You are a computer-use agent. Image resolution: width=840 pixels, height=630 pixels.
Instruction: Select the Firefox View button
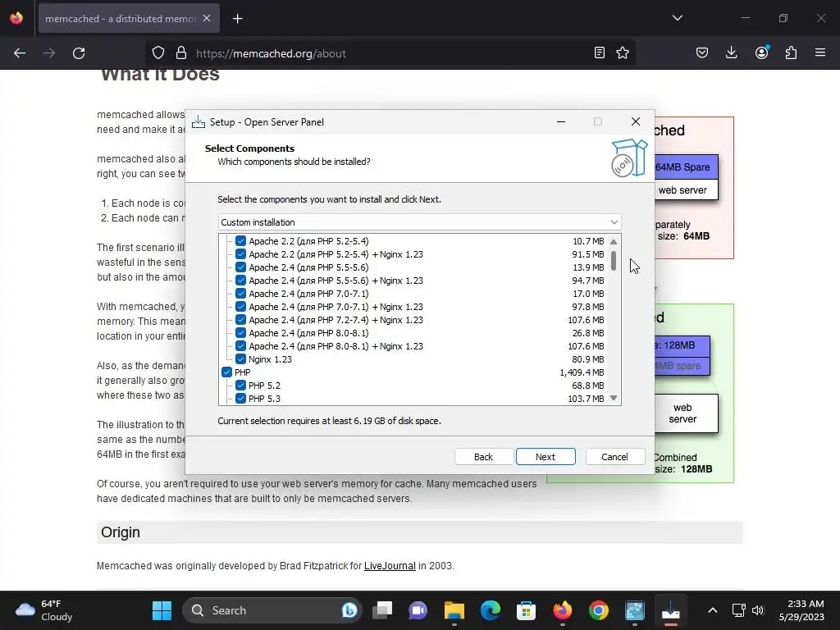16,18
